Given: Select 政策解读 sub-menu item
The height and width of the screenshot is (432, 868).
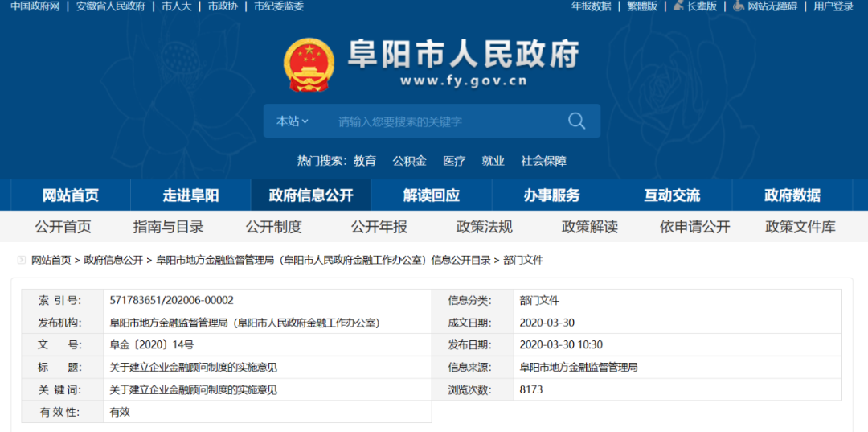Looking at the screenshot, I should 590,227.
